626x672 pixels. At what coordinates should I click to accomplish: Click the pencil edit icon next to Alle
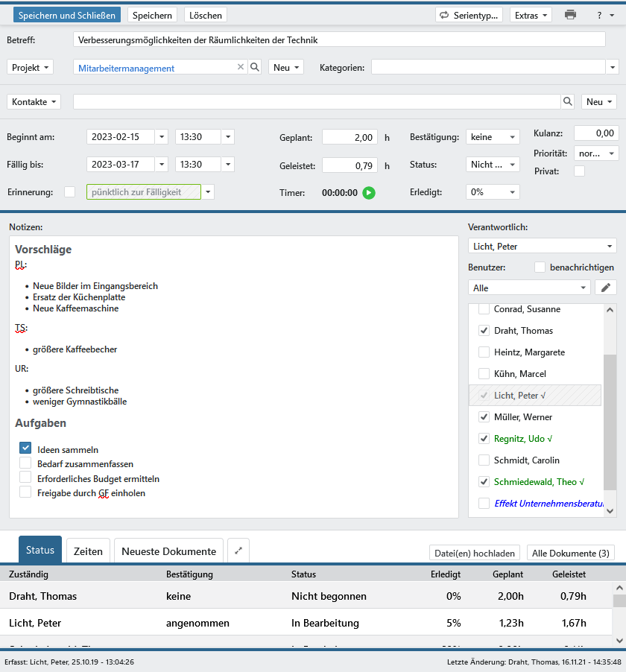606,288
